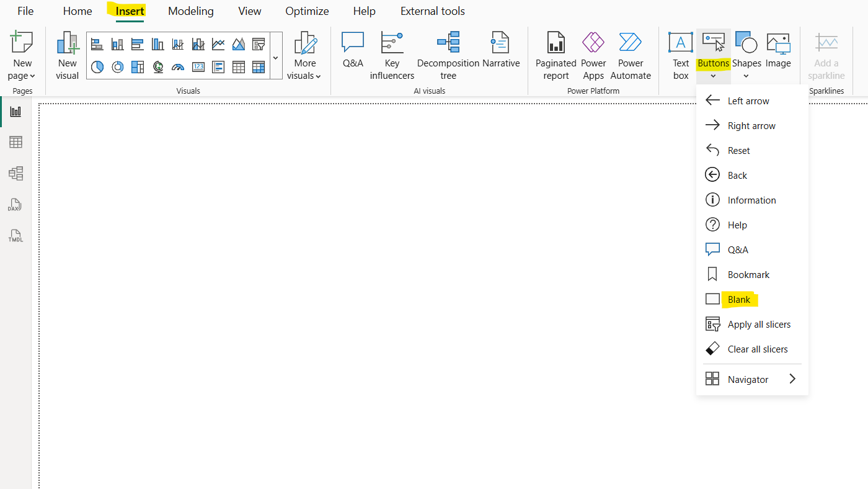Viewport: 868px width, 489px height.
Task: Open the Decomposition tree AI visual
Action: [x=448, y=55]
